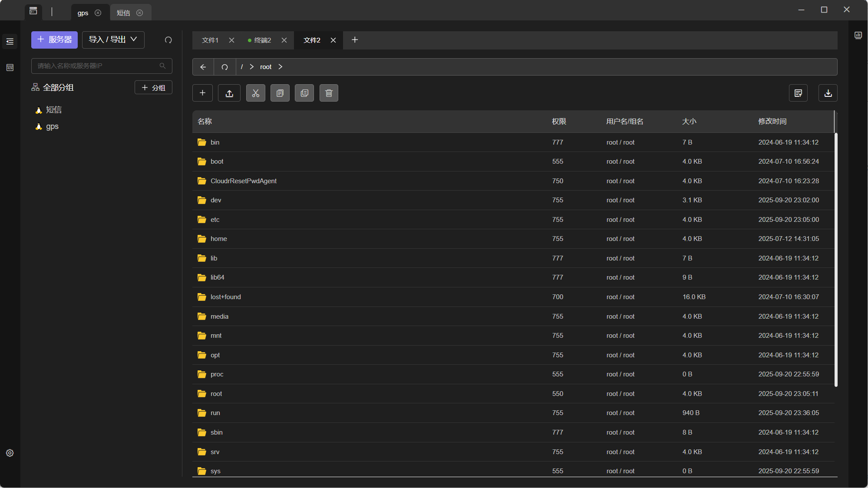Open the transfer list icon beside download
Image resolution: width=868 pixels, height=488 pixels.
click(x=798, y=93)
